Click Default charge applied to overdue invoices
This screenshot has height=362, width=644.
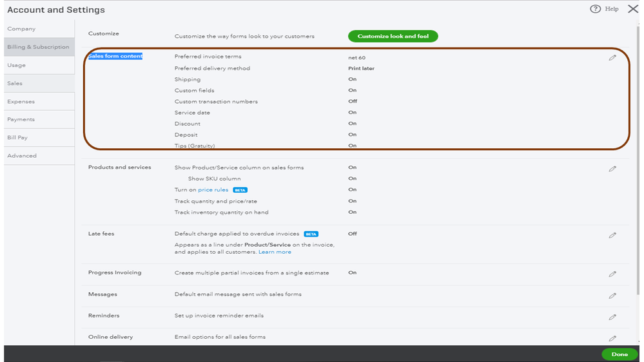coord(237,234)
